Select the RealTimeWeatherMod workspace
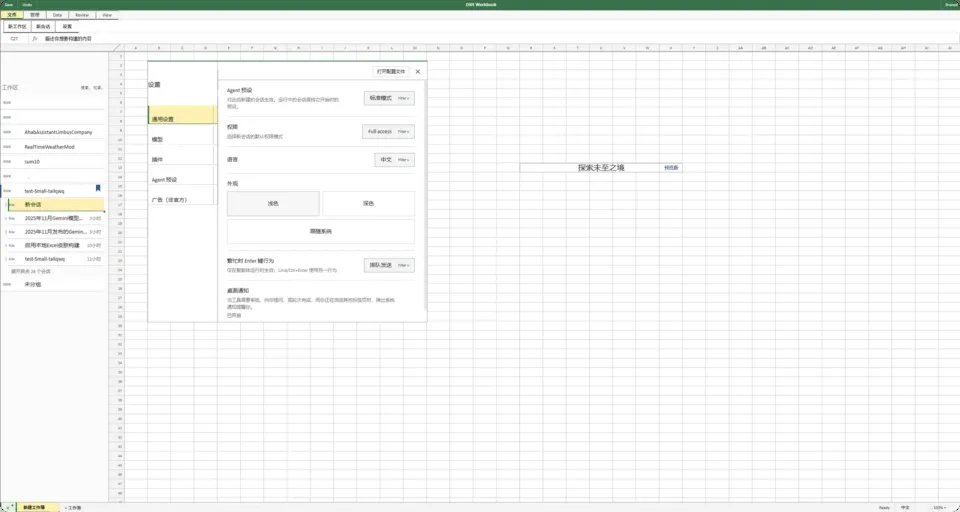The image size is (960, 512). [x=53, y=147]
